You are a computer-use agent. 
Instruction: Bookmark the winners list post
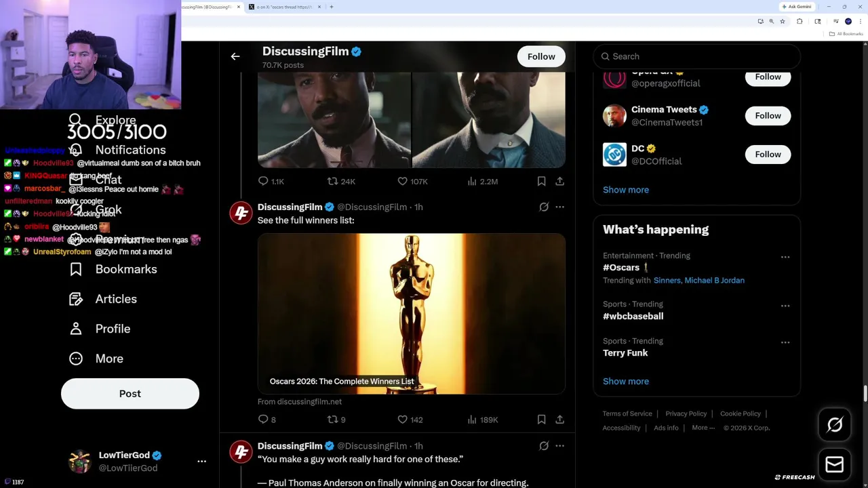(x=541, y=420)
